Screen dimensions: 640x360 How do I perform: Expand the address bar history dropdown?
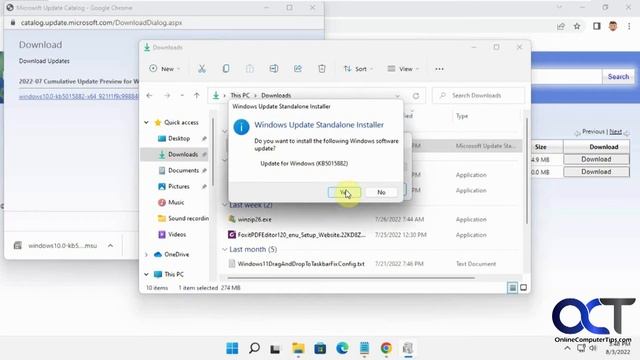[x=398, y=96]
